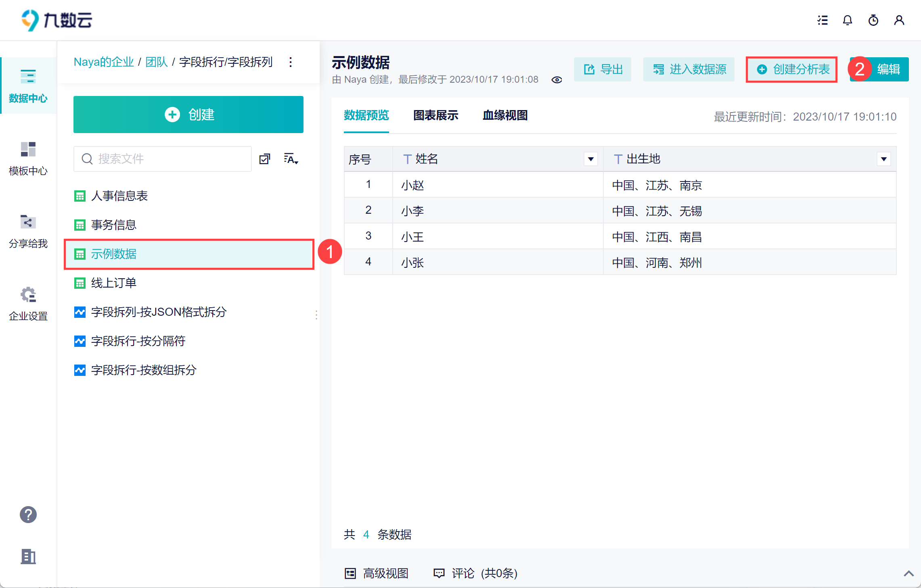Open the sort order dropdown icon
The image size is (921, 588).
[x=291, y=159]
